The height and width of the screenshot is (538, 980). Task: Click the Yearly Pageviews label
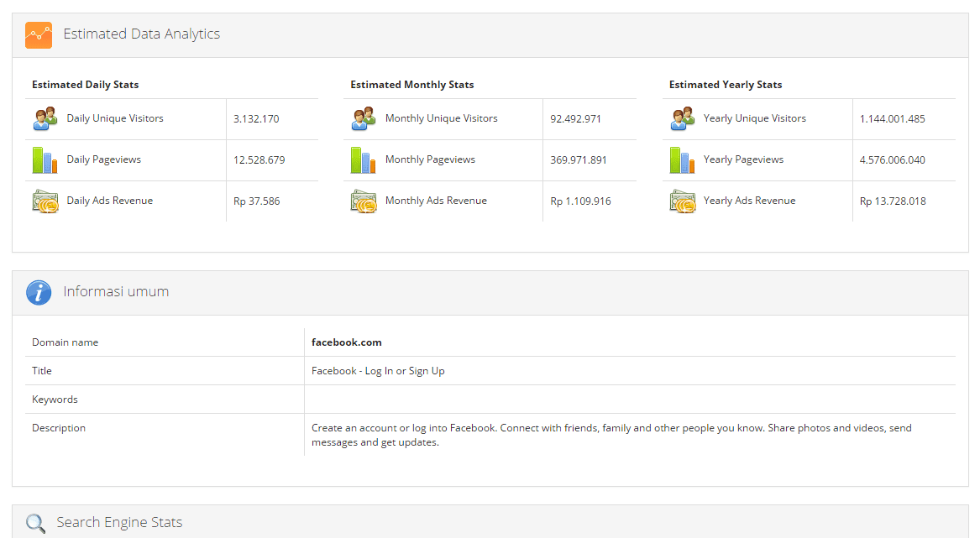(743, 160)
